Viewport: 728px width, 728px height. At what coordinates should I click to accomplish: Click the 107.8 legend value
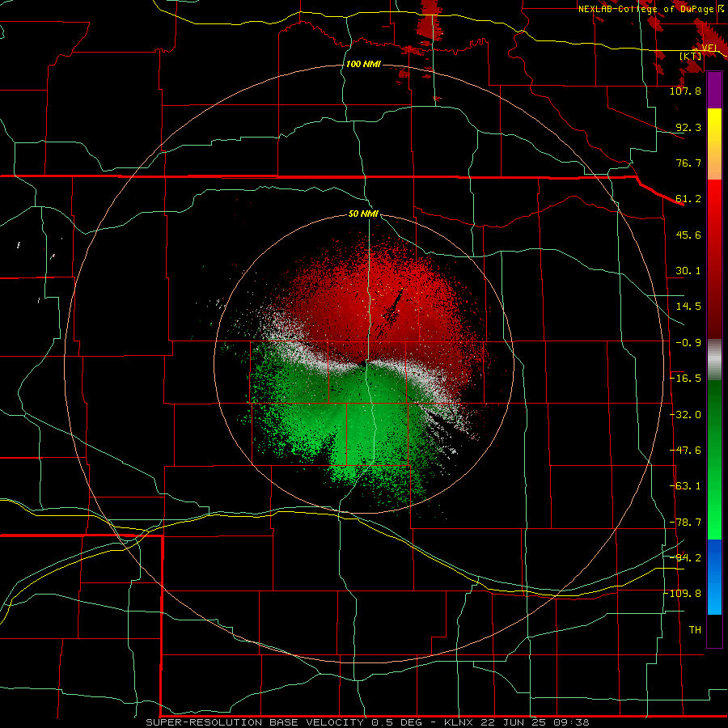tap(685, 91)
